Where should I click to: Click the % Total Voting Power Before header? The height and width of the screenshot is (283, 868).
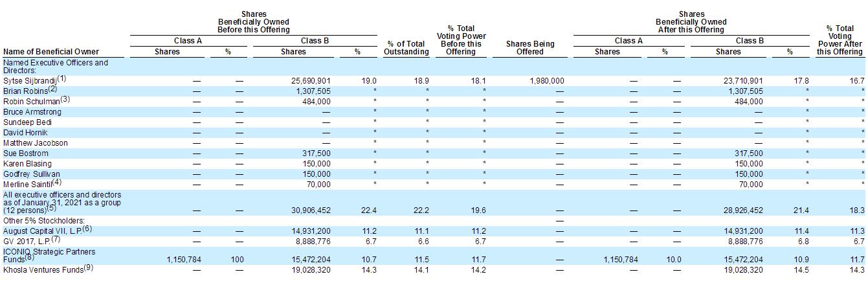tap(460, 40)
